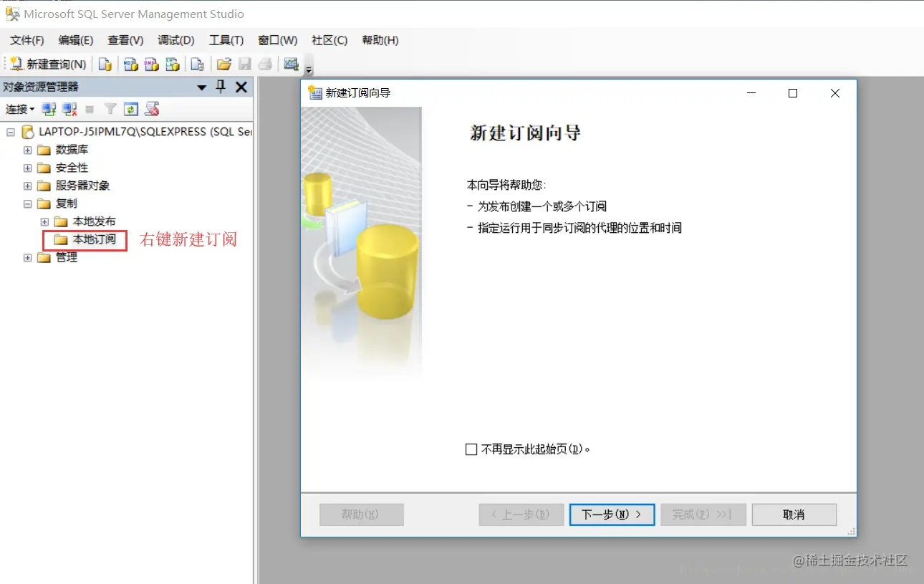Open the 调试 menu
Image resolution: width=924 pixels, height=584 pixels.
coord(175,41)
